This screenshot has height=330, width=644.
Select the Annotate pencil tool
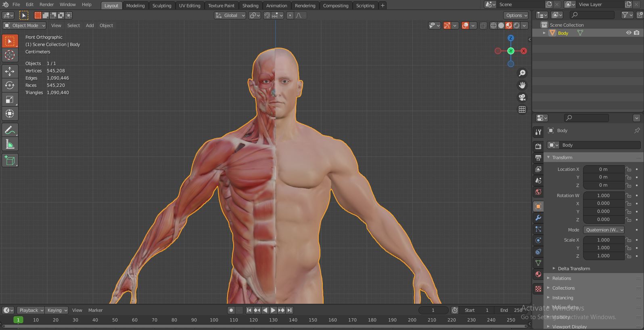click(10, 130)
